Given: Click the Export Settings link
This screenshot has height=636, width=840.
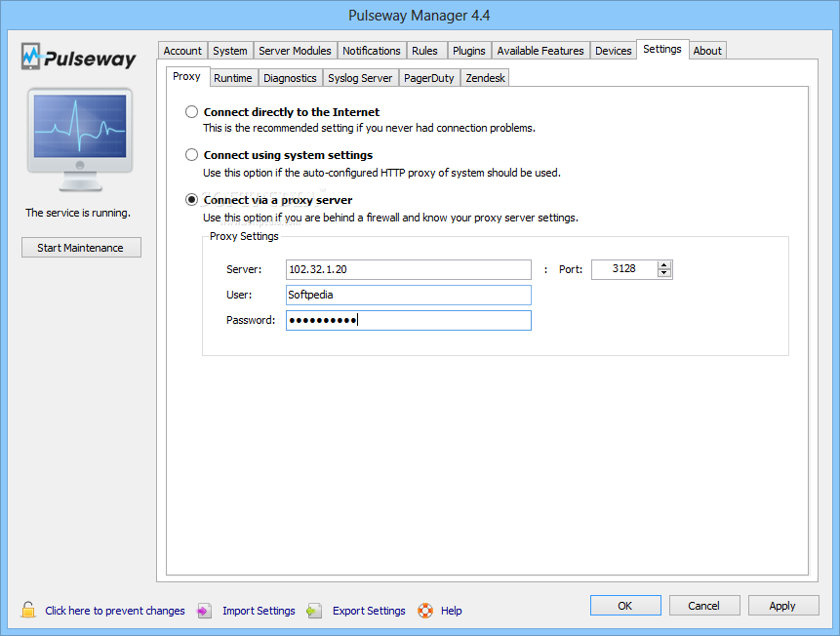Looking at the screenshot, I should coord(369,611).
